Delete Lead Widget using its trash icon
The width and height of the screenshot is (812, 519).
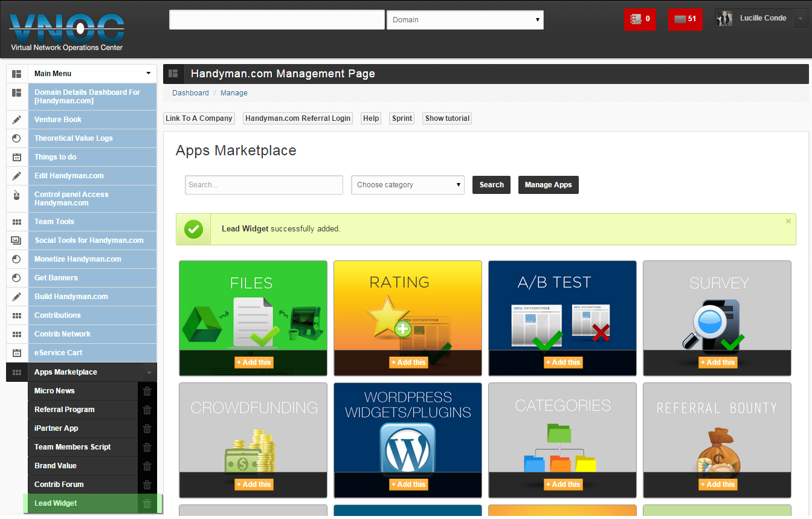pos(147,503)
